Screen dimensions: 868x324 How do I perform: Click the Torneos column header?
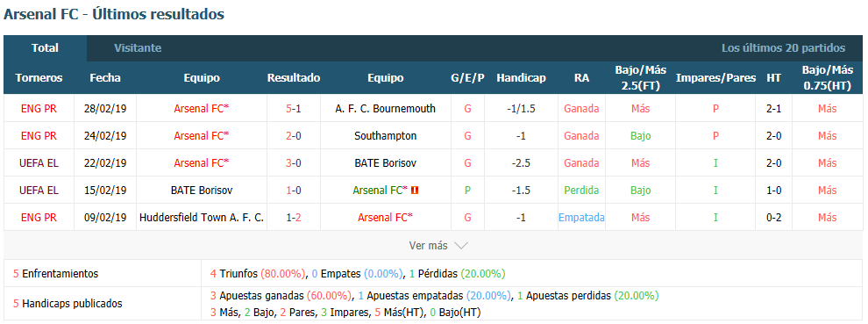tap(39, 78)
